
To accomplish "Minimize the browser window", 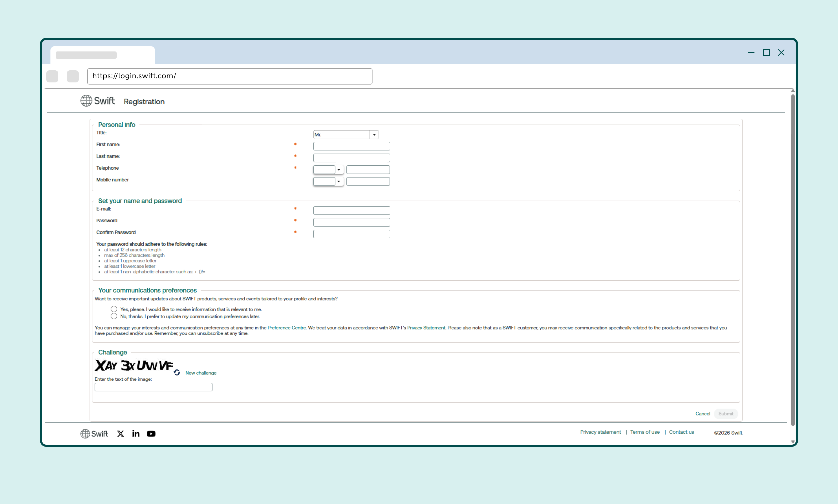I will pyautogui.click(x=751, y=53).
